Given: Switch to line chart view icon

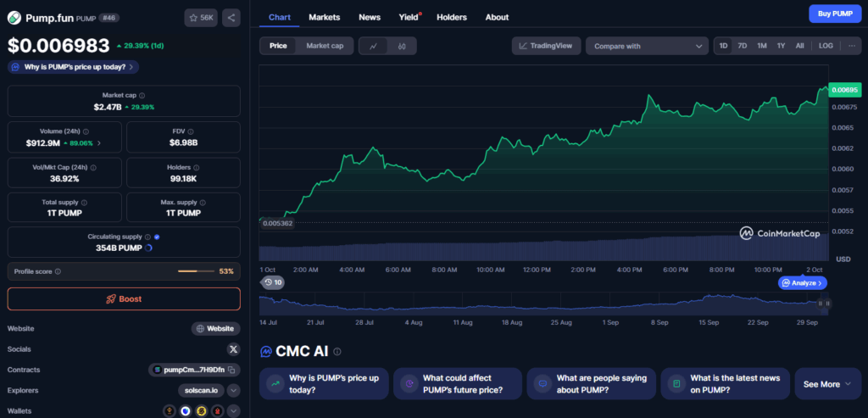Looking at the screenshot, I should click(x=373, y=46).
